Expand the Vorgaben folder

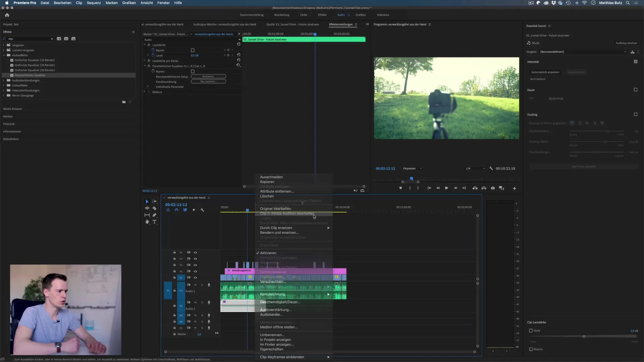pos(4,45)
